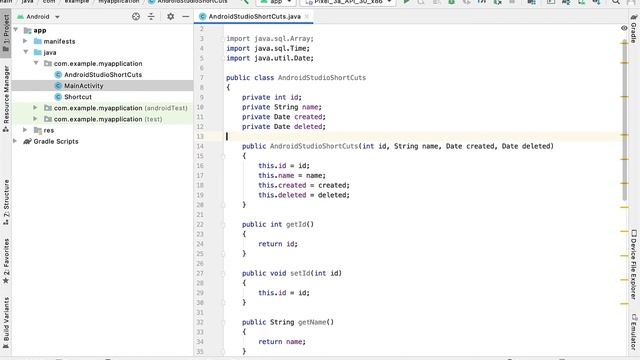This screenshot has height=360, width=640.
Task: Run the app with the green play button
Action: (x=407, y=2)
